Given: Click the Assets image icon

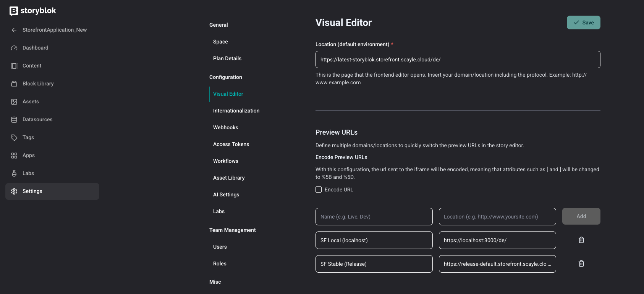Looking at the screenshot, I should pos(14,102).
